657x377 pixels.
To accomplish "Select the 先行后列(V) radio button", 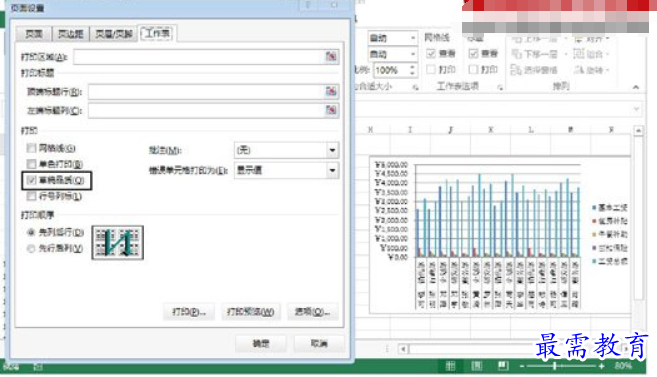I will [x=31, y=248].
